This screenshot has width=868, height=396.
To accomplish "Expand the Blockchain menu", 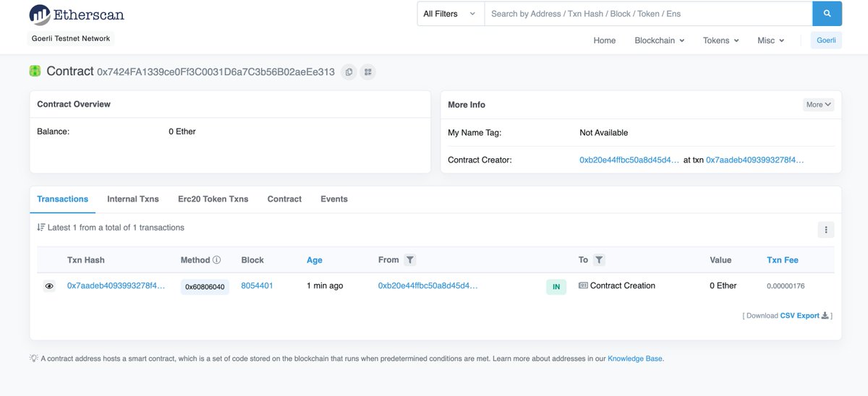I will coord(659,40).
